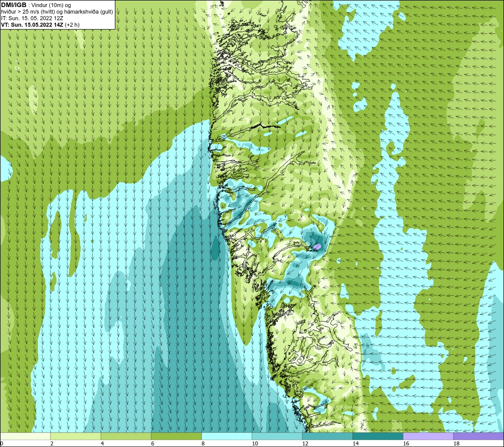
Task: Click the 12-14 m/s teal legend swatch
Action: pos(327,436)
